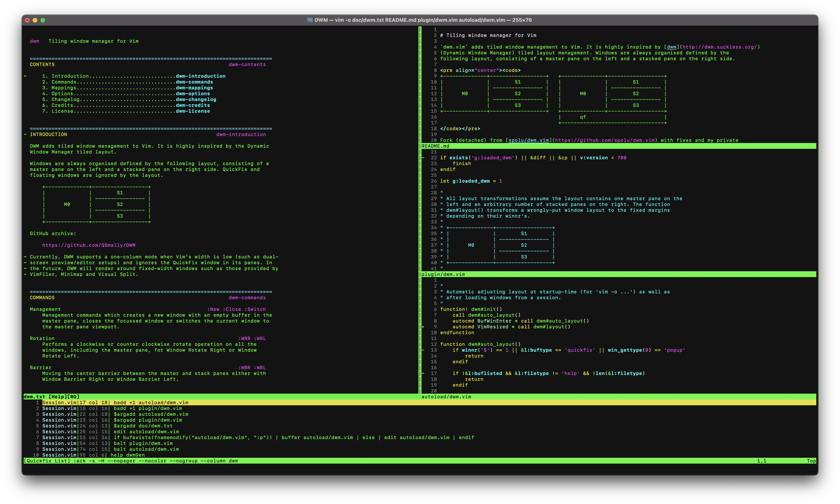Image resolution: width=840 pixels, height=504 pixels.
Task: Click the CONTENTS heading in dwm.txt
Action: click(x=42, y=65)
